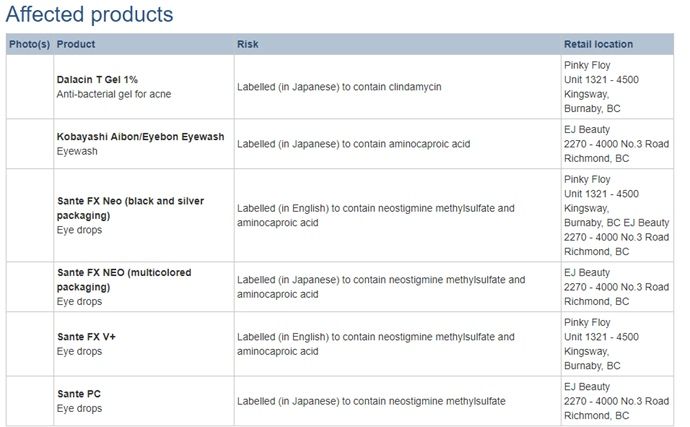Screen dimensions: 690x427
Task: Click the empty photo cell for Dalacin T Gel
Action: click(29, 87)
